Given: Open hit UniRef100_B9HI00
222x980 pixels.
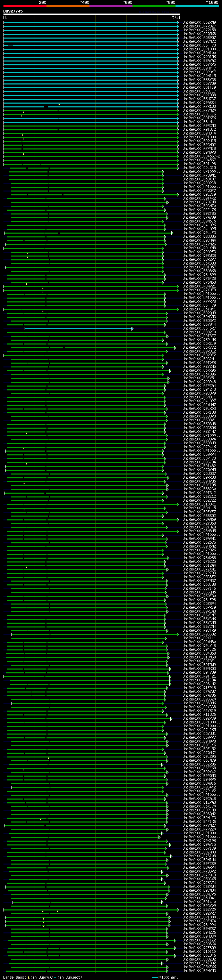Looking at the screenshot, I should 199,53.
